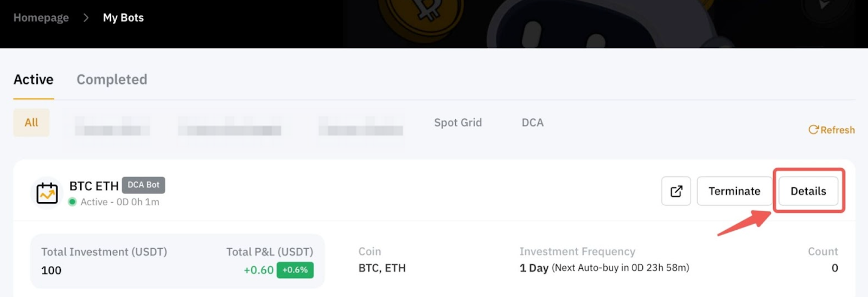
Task: Click the BTC ETH bot name
Action: (x=94, y=186)
